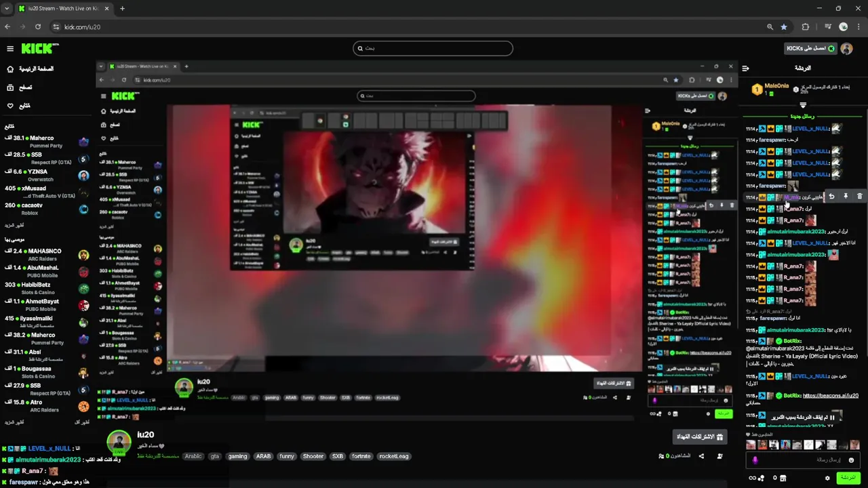Click the ARAB stream tag
The image size is (868, 488).
263,456
